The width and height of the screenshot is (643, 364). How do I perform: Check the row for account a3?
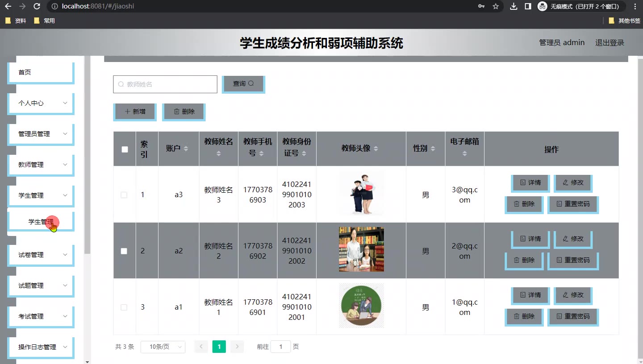tap(124, 195)
